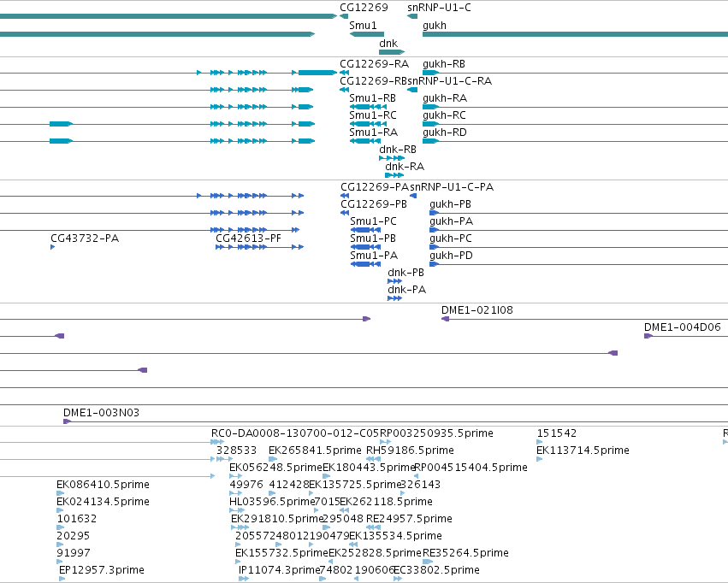
Task: Select EST label HL03596.5prime
Action: tap(272, 502)
